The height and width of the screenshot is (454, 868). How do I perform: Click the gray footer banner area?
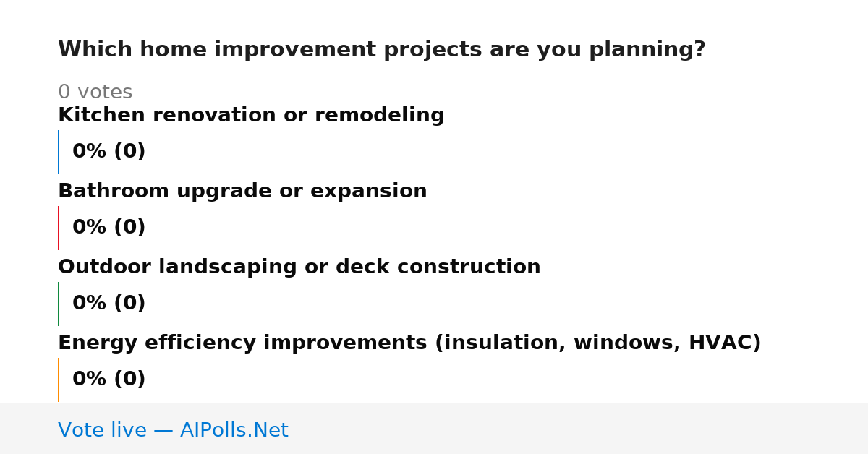coord(434,429)
